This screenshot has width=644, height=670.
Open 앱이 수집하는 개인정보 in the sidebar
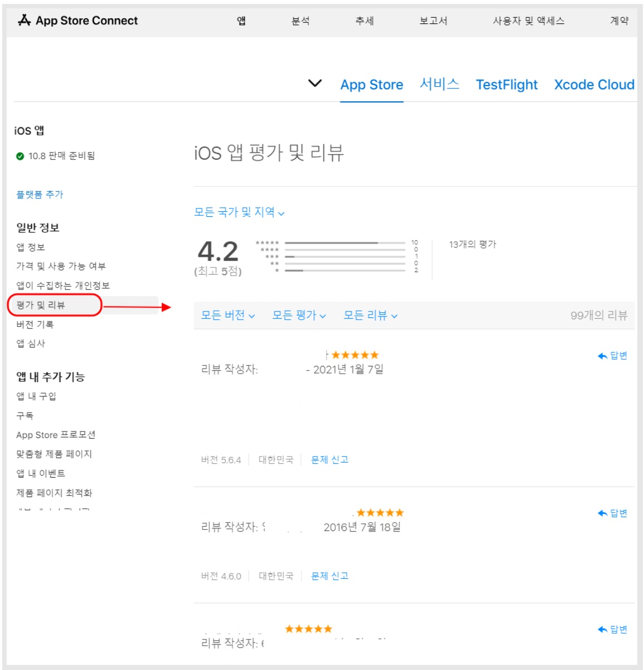(63, 285)
